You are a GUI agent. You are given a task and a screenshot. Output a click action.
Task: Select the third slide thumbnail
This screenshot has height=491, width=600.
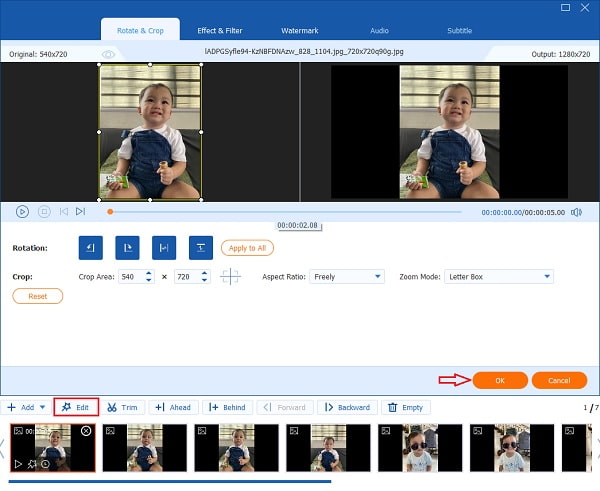(236, 448)
